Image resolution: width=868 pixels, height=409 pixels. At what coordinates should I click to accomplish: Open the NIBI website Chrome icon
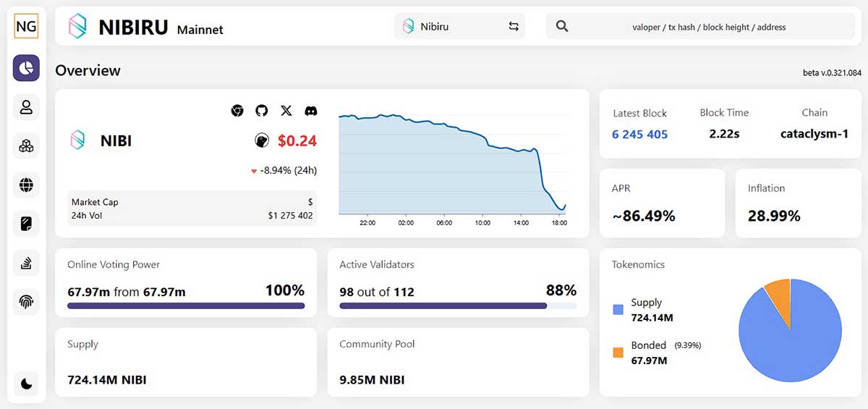click(x=237, y=111)
